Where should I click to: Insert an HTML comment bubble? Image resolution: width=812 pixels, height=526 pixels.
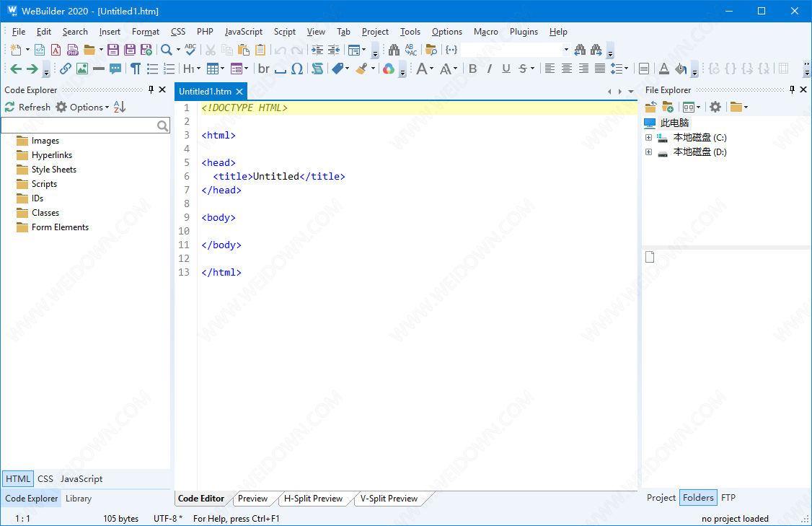point(115,69)
